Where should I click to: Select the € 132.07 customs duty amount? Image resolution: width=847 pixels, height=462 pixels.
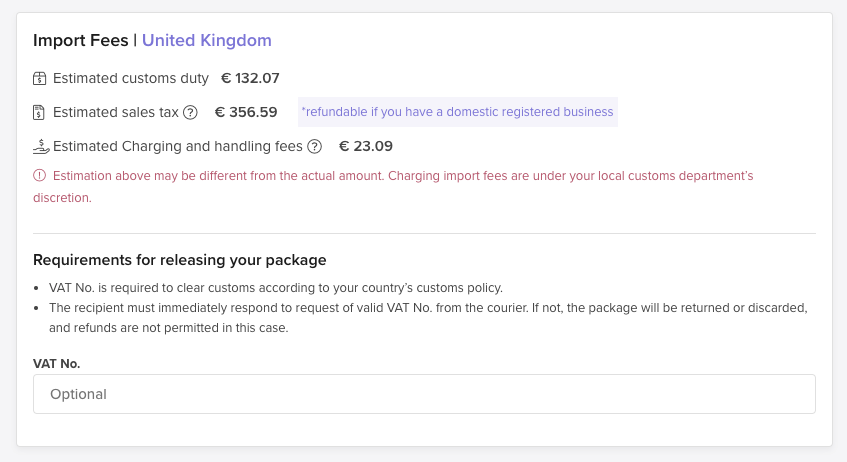coord(250,78)
